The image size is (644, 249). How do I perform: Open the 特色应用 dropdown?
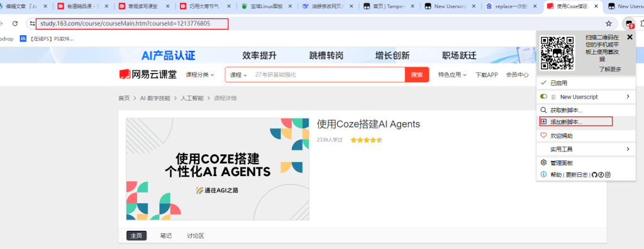coord(452,75)
